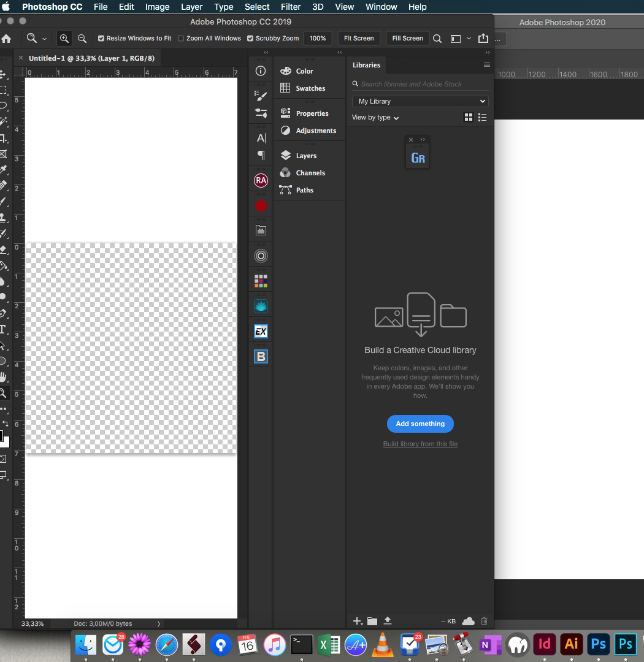Disable Scrubby Zoom checkbox

click(250, 39)
